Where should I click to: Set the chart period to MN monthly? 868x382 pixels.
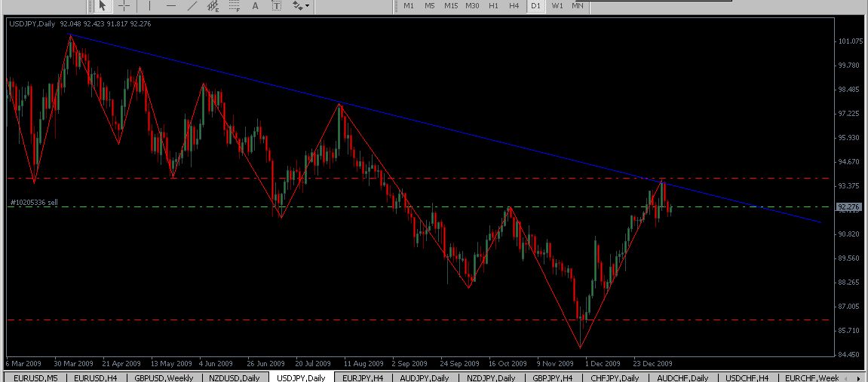pos(578,6)
